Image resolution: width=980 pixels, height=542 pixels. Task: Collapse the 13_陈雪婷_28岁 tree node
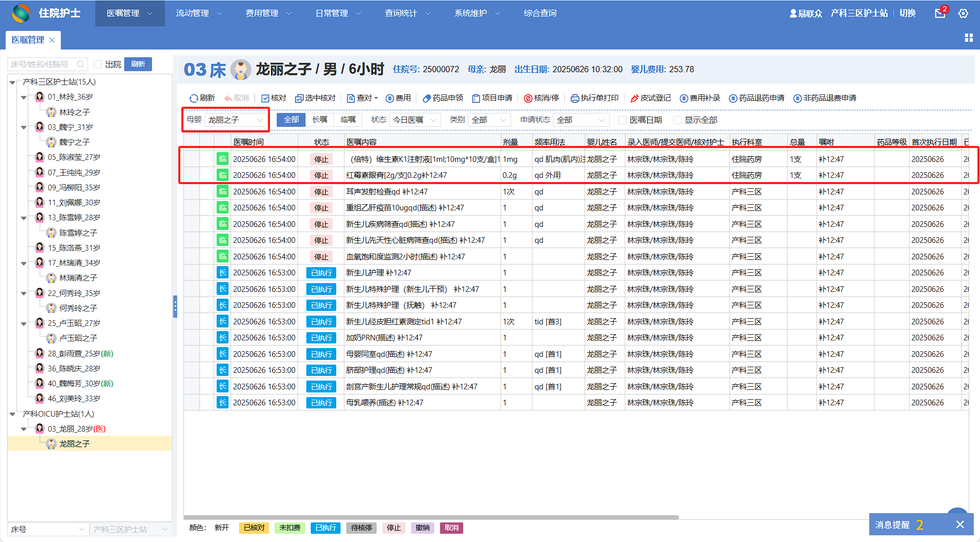click(24, 218)
